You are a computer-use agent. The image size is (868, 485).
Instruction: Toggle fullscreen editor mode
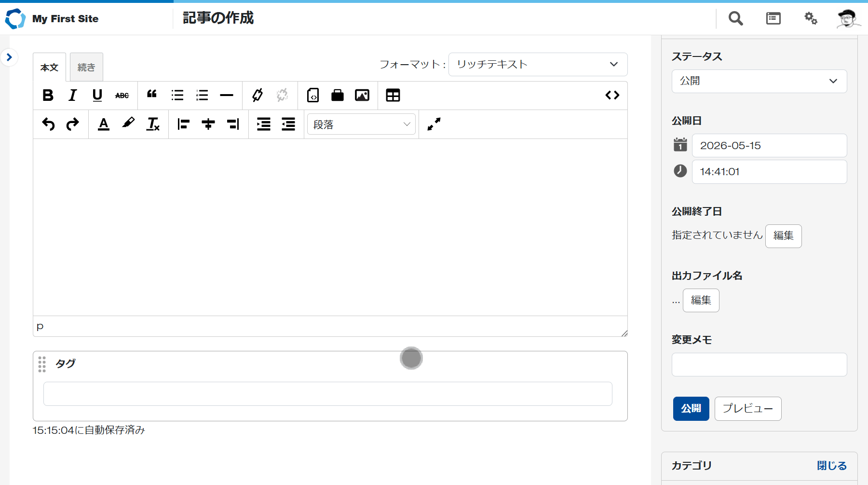[x=434, y=124]
